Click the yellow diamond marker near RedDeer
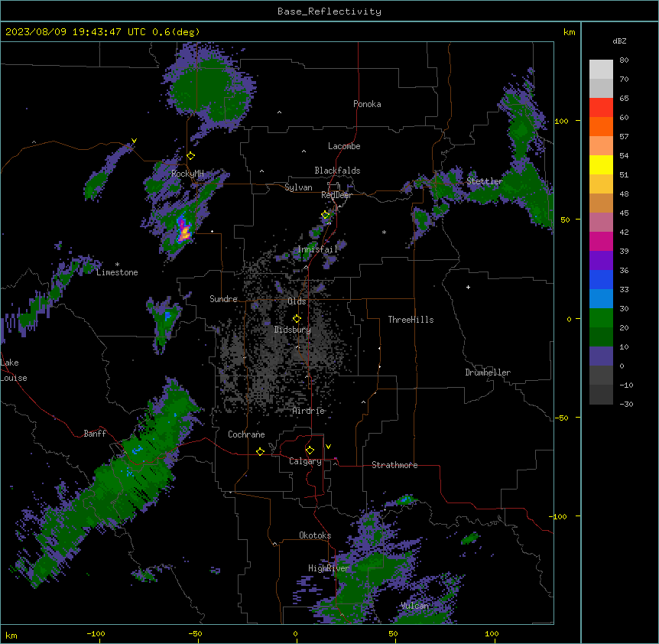Image resolution: width=659 pixels, height=644 pixels. pyautogui.click(x=326, y=215)
